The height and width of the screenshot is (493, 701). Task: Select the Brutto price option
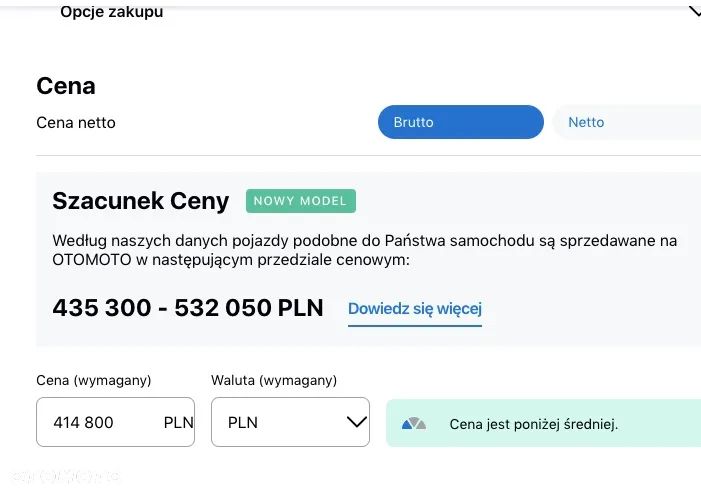pyautogui.click(x=460, y=122)
